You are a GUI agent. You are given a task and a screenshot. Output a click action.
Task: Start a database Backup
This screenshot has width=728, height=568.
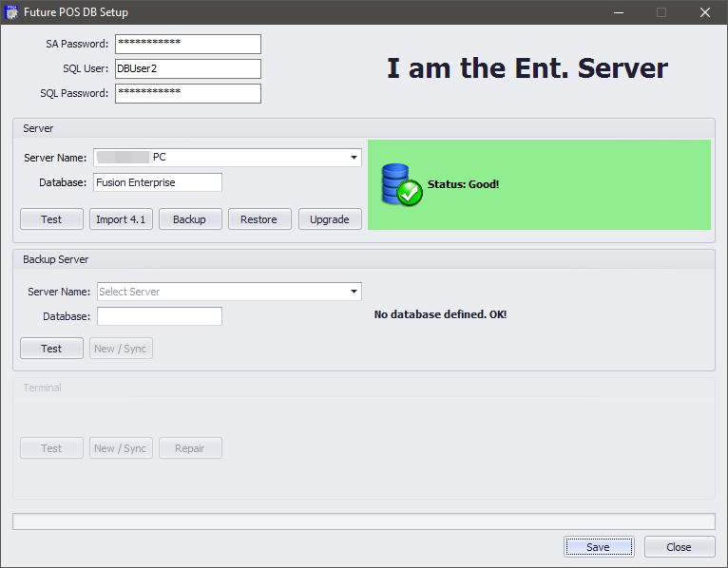point(189,219)
